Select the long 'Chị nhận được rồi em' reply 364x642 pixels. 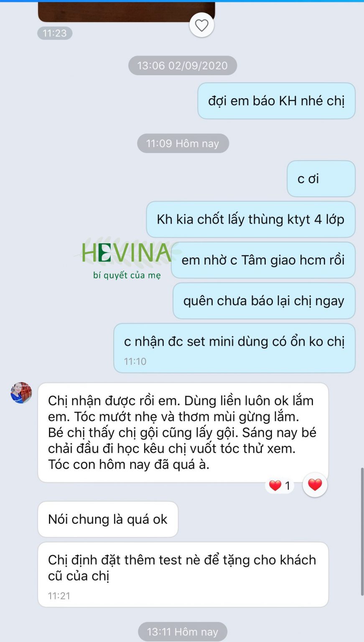(183, 433)
